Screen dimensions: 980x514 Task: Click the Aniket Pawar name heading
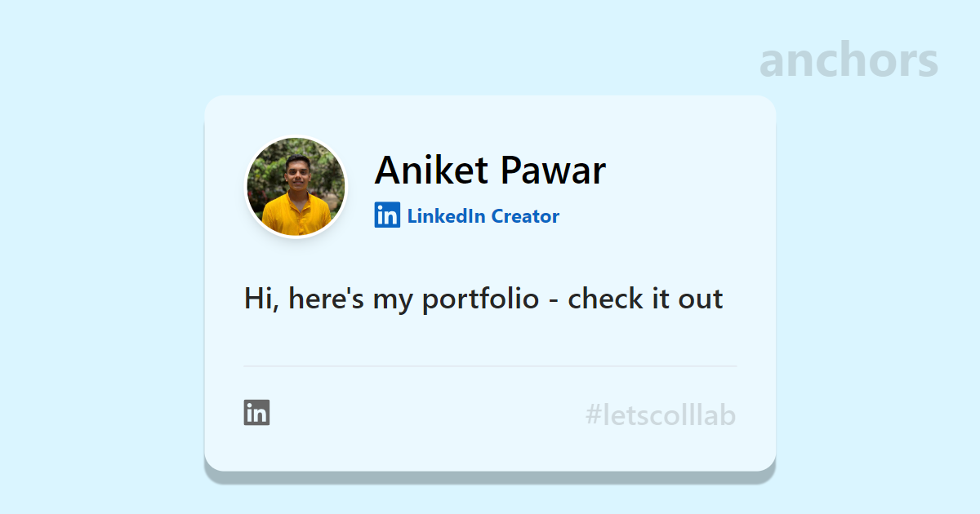coord(490,171)
